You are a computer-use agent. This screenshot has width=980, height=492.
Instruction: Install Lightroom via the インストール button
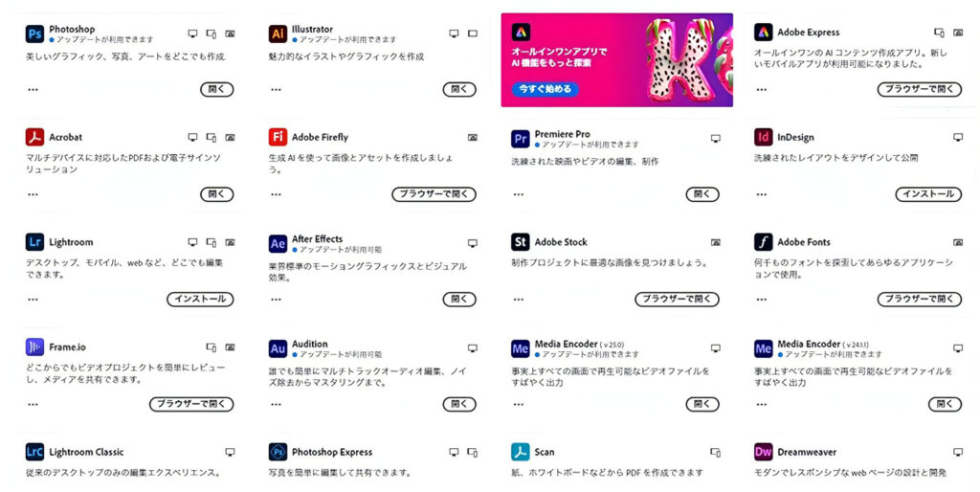tap(201, 300)
